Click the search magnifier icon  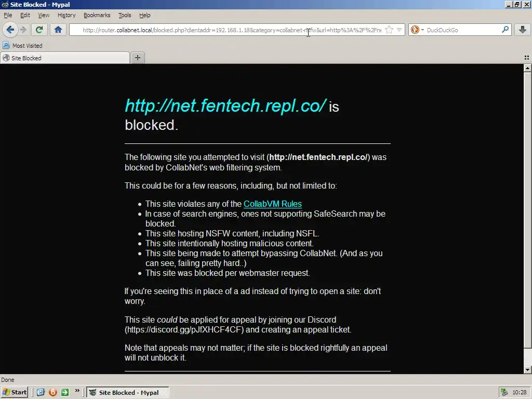(x=505, y=30)
